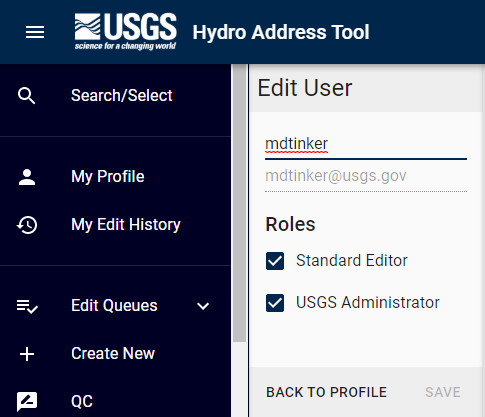Click the Search/Select magnifier icon
Viewport: 485px width, 417px height.
(27, 96)
